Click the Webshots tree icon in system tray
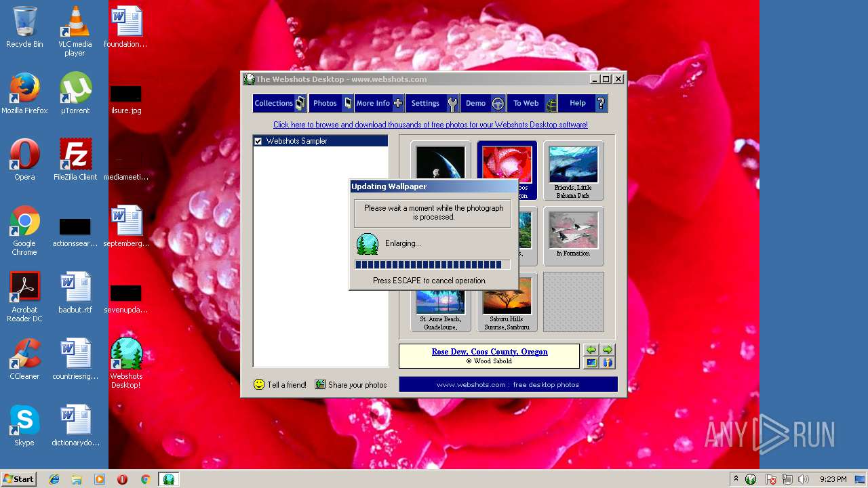Screen dimensions: 868x488 751,479
